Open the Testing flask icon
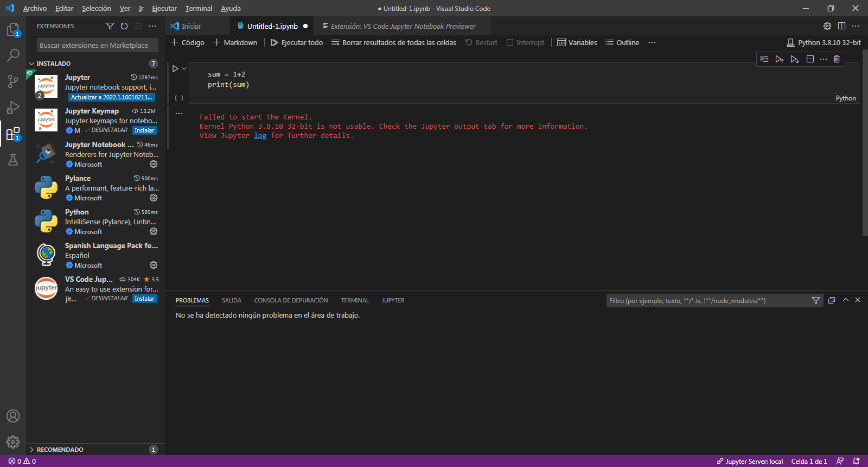Screen dimensions: 868x467 click(13, 159)
